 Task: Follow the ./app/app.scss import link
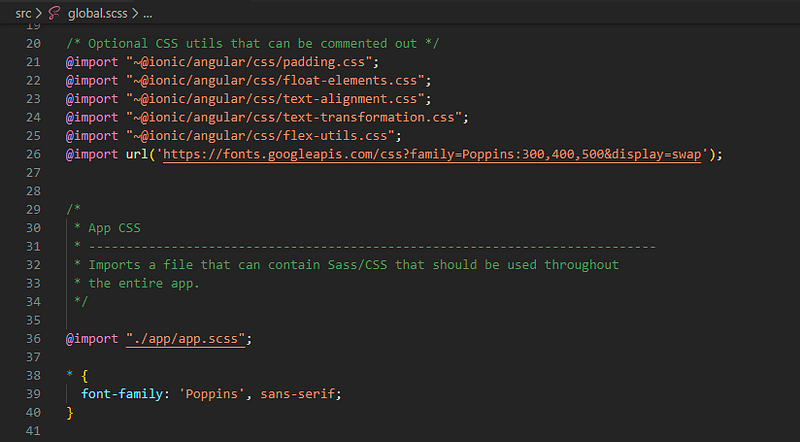coord(186,338)
